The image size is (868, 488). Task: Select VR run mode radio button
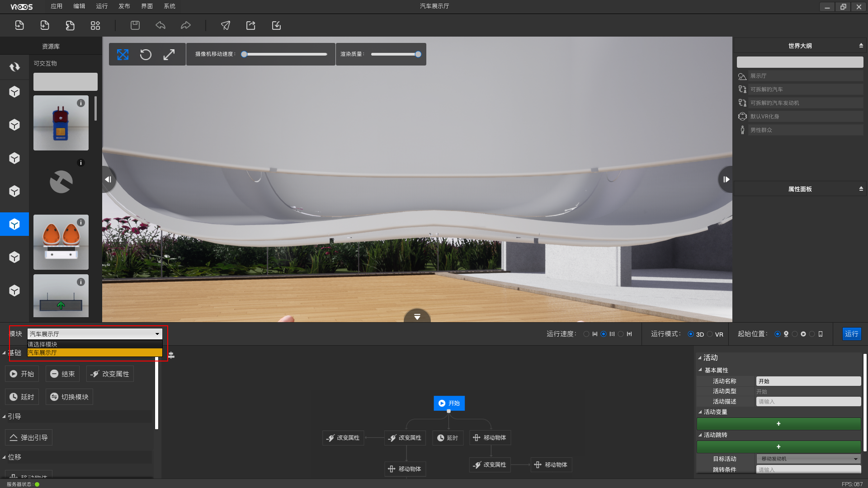(710, 334)
